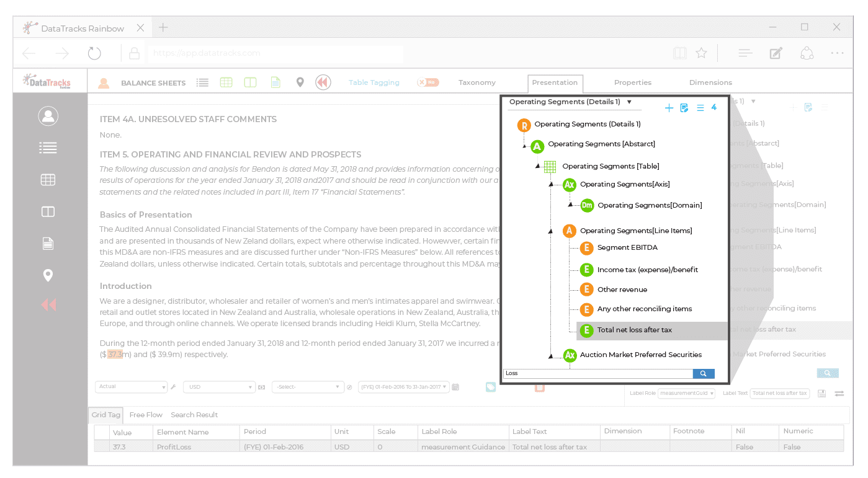Open the -Select- dropdown
The height and width of the screenshot is (478, 868).
(309, 387)
